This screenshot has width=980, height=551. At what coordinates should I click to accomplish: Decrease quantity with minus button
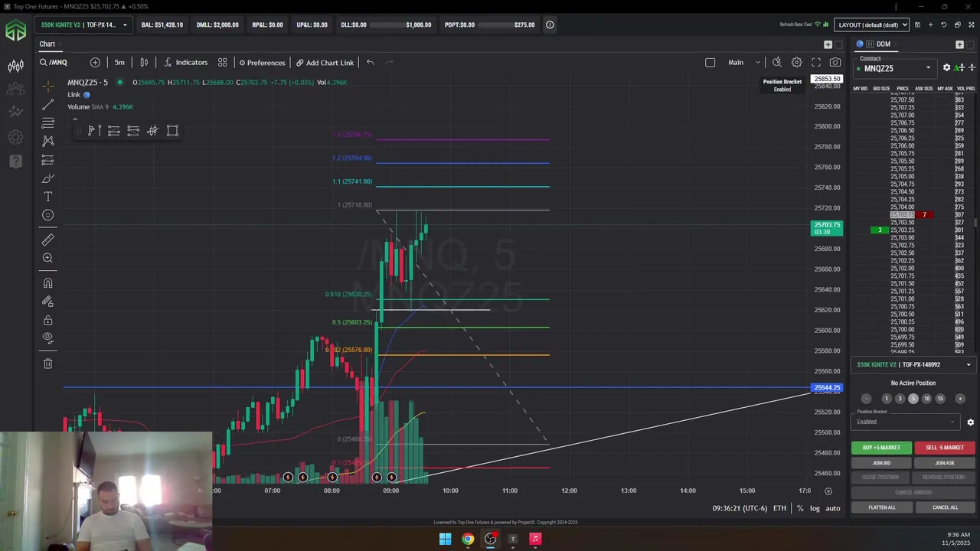coord(867,399)
